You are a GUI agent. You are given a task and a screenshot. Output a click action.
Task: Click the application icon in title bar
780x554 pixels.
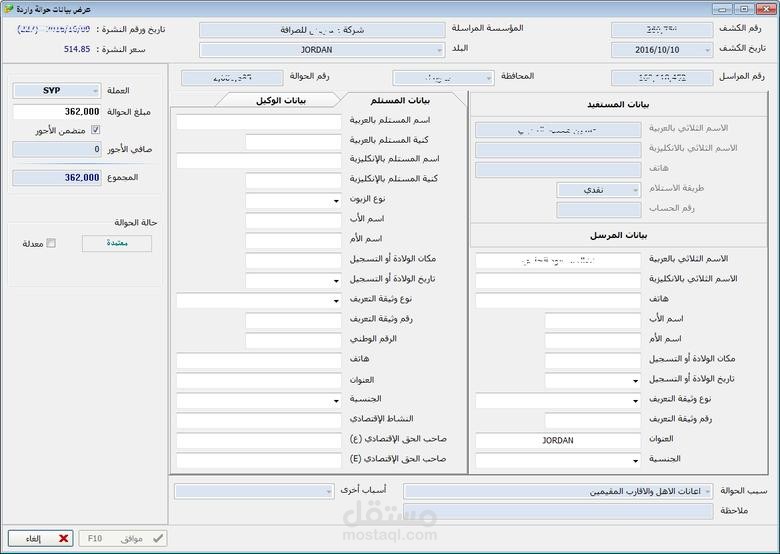8,9
